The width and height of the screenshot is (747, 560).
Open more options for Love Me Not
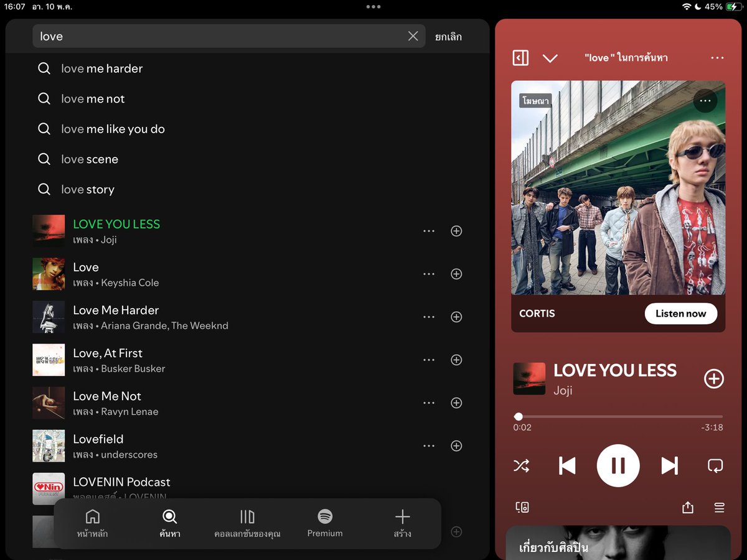click(429, 403)
